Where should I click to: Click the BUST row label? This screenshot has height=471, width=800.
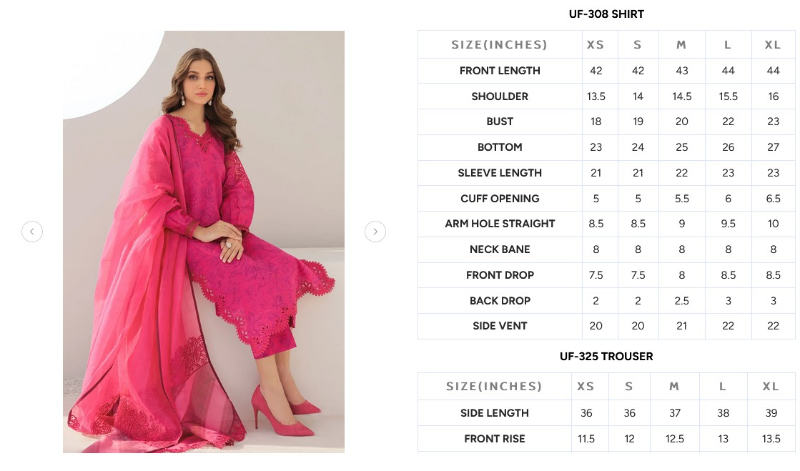tap(499, 121)
